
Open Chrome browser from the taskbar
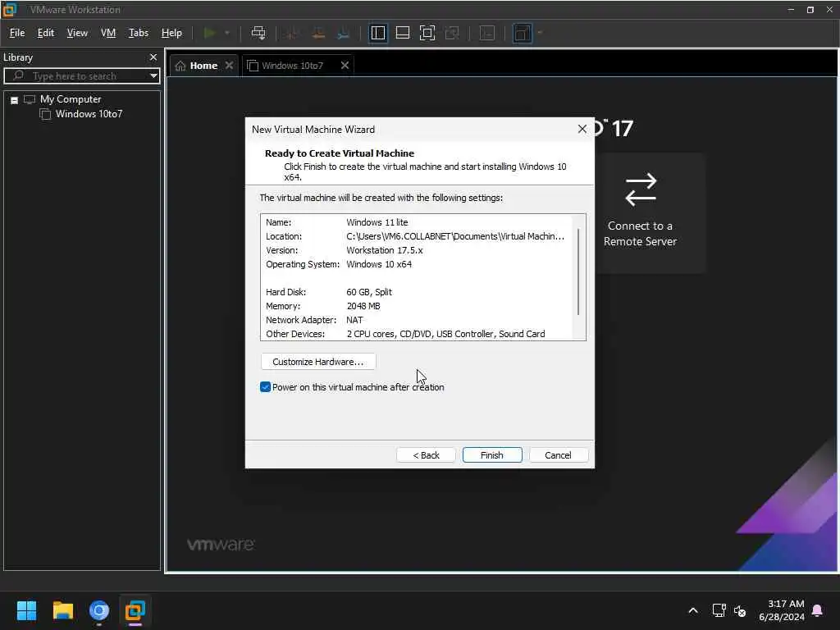click(x=99, y=610)
